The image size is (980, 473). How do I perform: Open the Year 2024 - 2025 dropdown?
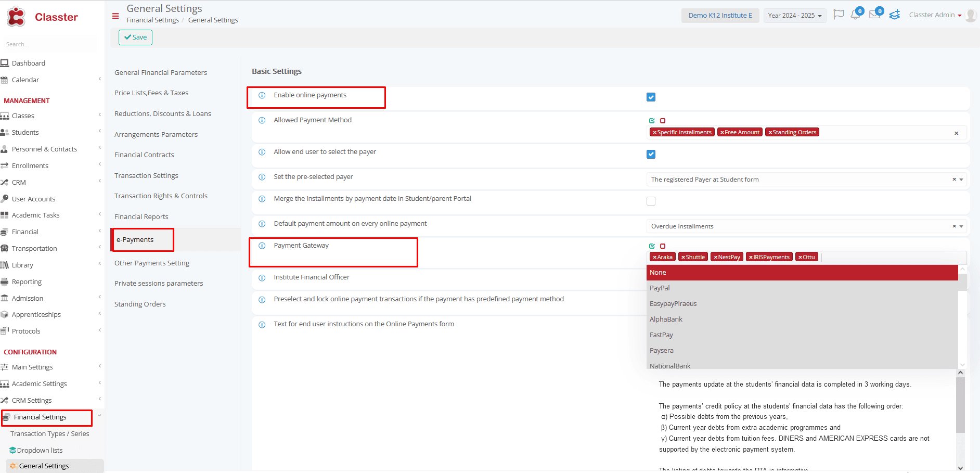click(x=794, y=16)
